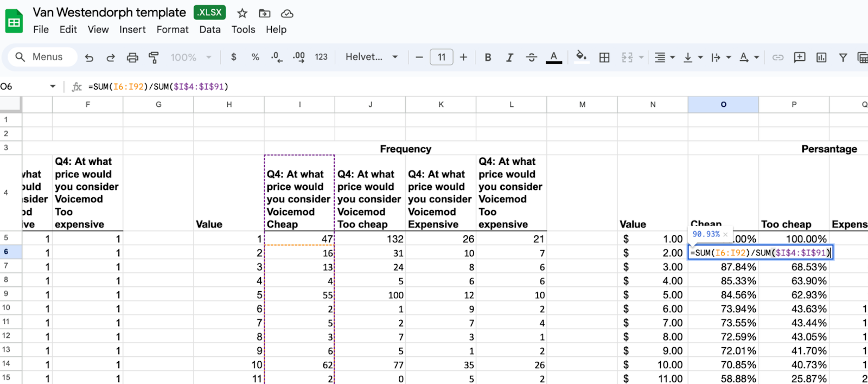
Task: Open the Name Box dropdown arrow
Action: click(53, 86)
